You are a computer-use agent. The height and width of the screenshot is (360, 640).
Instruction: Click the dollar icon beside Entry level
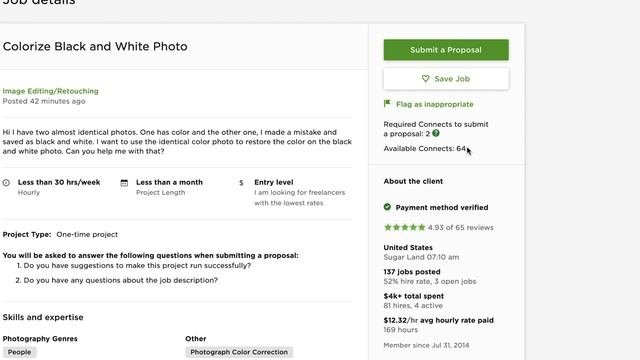click(241, 183)
